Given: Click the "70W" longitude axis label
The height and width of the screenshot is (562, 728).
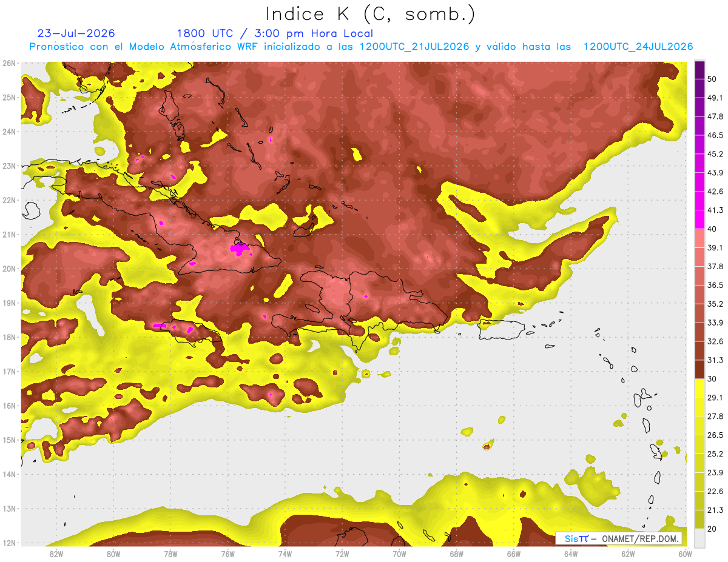Looking at the screenshot, I should [399, 554].
